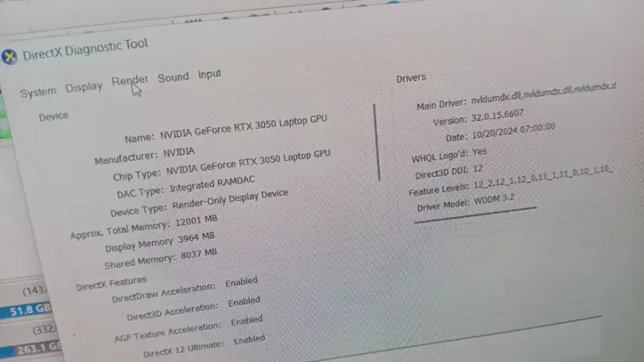Click the Chip Type value text
Screen dimensions: 644x362
point(248,163)
